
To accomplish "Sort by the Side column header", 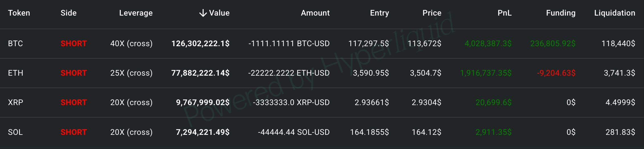I will click(x=68, y=13).
